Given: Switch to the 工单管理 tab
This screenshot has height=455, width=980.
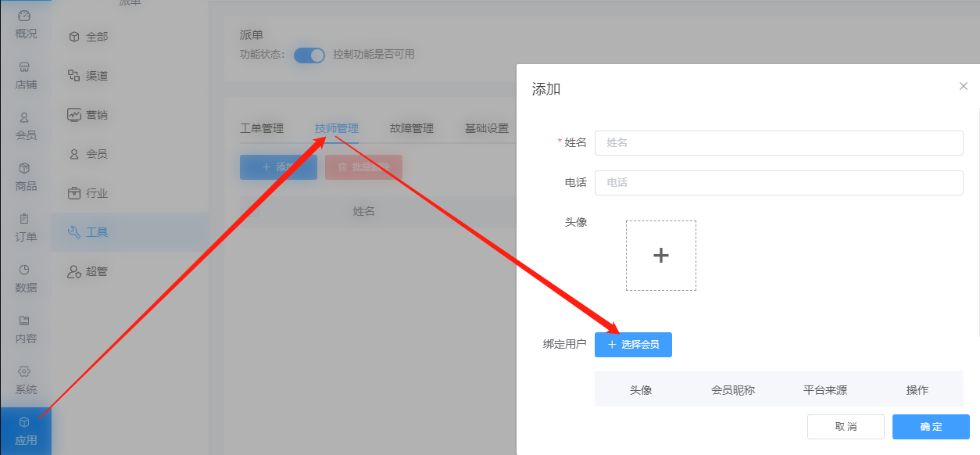Looking at the screenshot, I should click(x=263, y=127).
